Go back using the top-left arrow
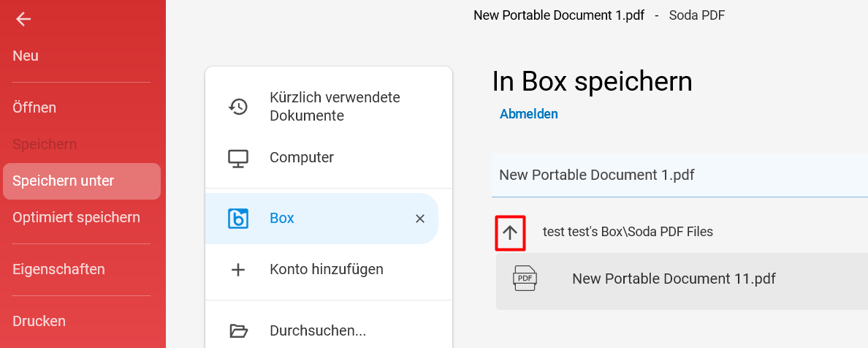868x348 pixels. (23, 20)
